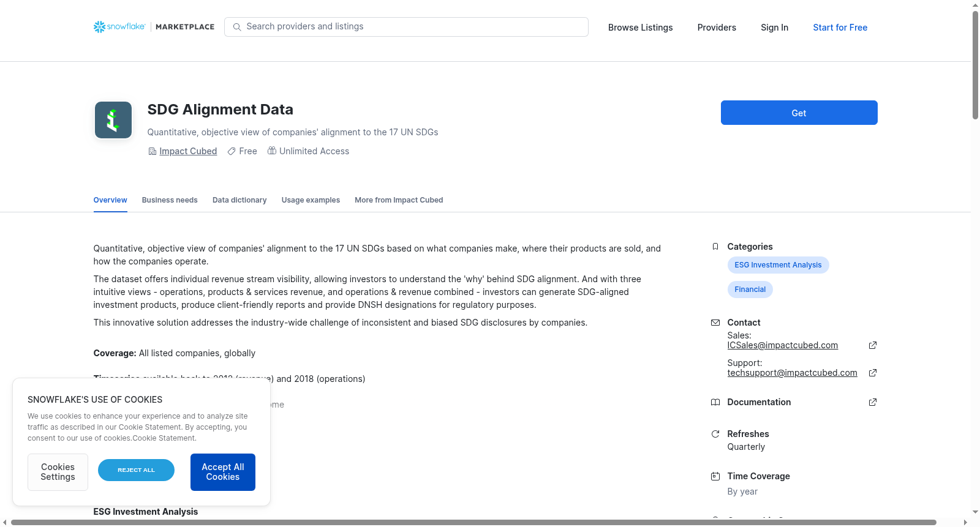This screenshot has width=980, height=527.
Task: Open external link icon for Documentation
Action: click(873, 402)
